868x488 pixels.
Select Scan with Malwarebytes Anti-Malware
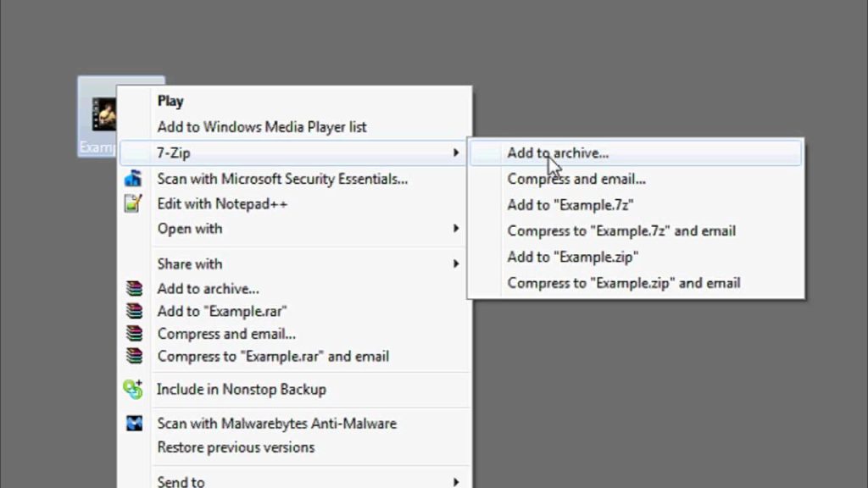[x=296, y=424]
